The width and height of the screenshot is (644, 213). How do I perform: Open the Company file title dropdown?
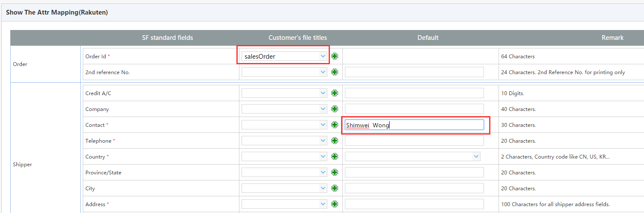(284, 109)
